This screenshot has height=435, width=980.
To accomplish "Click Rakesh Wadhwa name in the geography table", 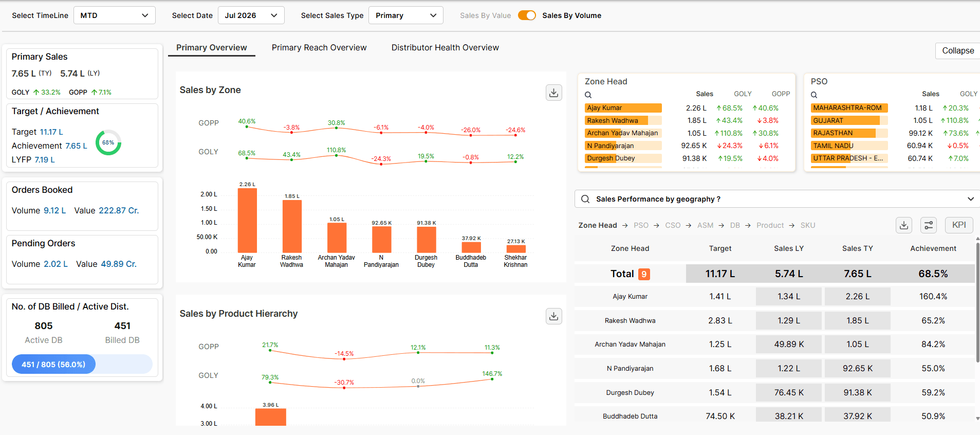I will (x=630, y=320).
